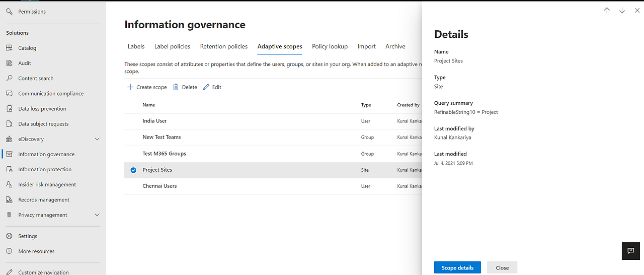Click the Information protection icon
This screenshot has height=275, width=644.
point(9,169)
